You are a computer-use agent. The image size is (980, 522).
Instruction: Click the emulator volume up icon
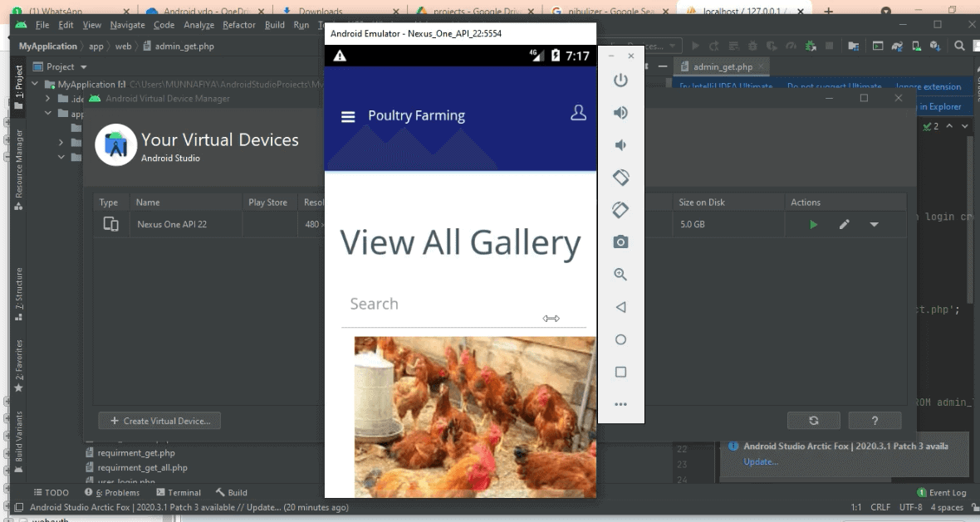tap(620, 113)
